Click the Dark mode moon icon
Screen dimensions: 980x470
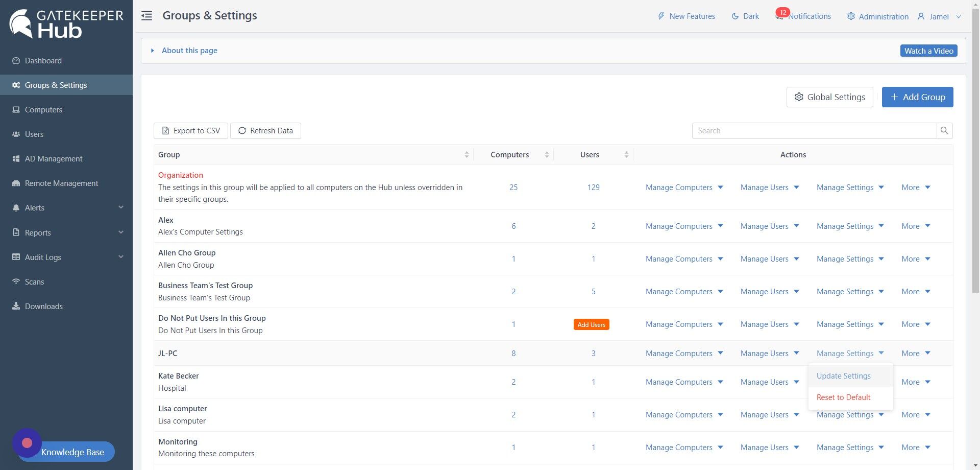(x=735, y=16)
